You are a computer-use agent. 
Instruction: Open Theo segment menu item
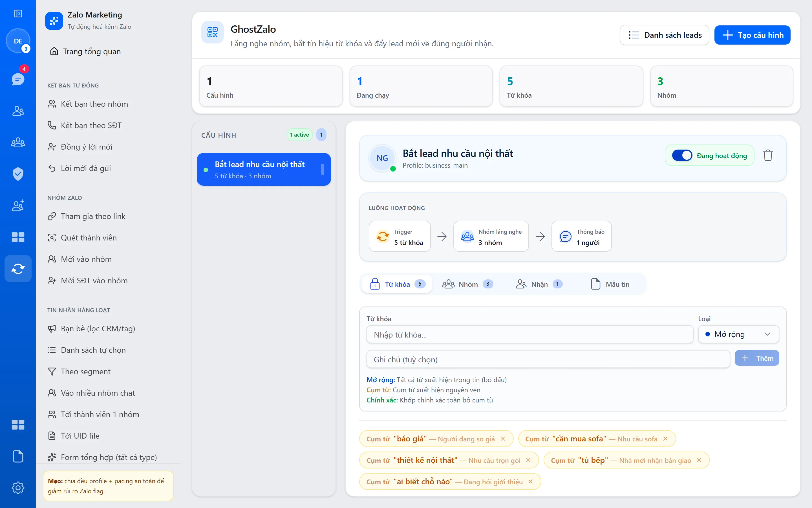(x=79, y=371)
